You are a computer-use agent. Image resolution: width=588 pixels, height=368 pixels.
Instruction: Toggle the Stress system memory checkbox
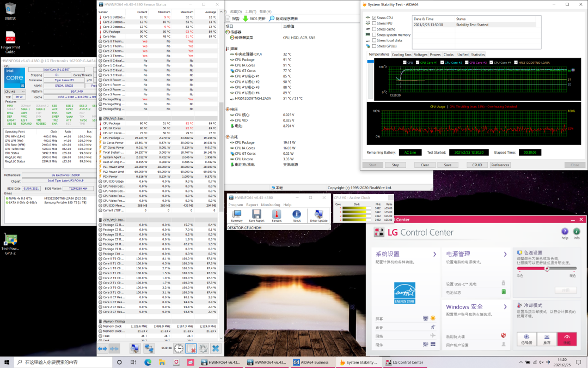pyautogui.click(x=375, y=35)
